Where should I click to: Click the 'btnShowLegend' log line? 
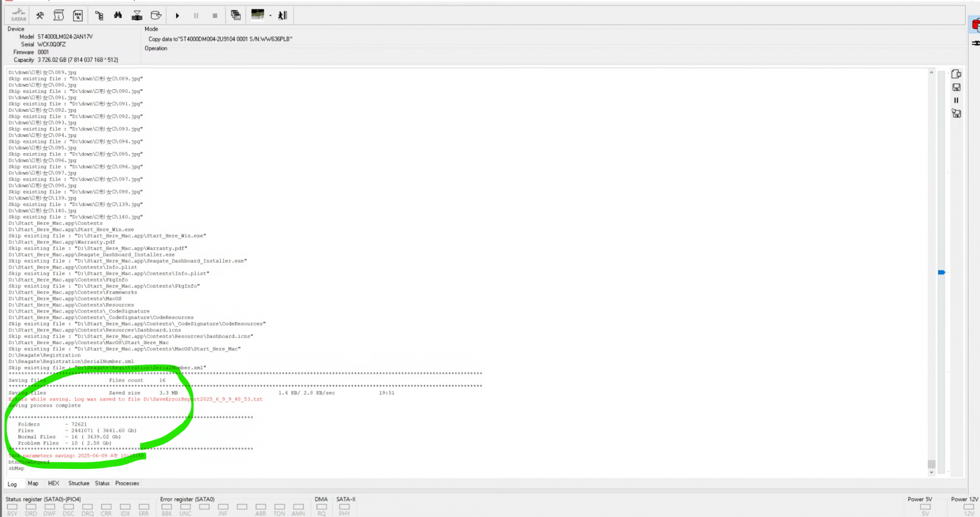[x=29, y=462]
